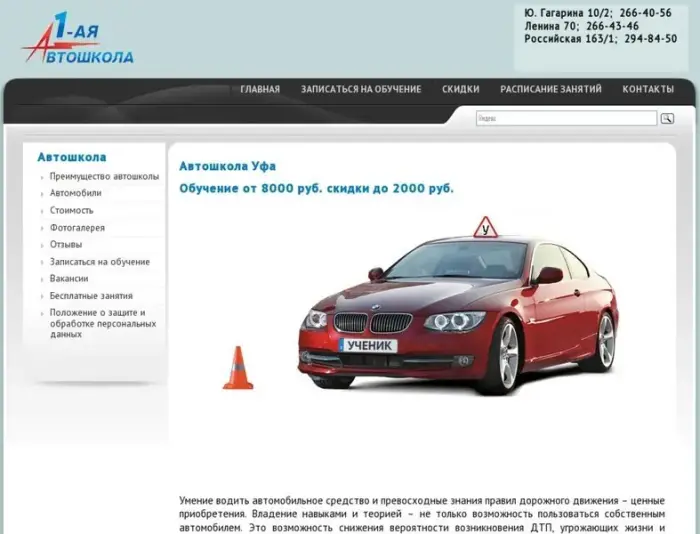Open the Вакансии sidebar link

coord(69,278)
